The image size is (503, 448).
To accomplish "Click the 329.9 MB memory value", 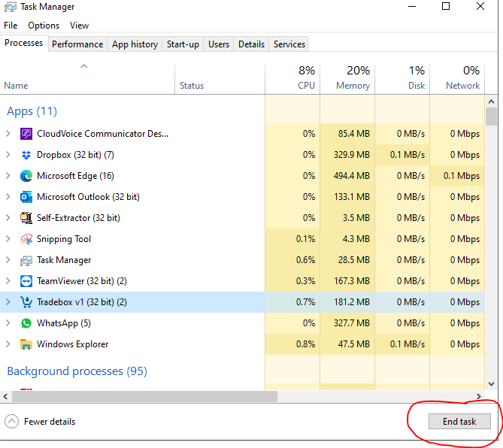I will click(x=352, y=155).
